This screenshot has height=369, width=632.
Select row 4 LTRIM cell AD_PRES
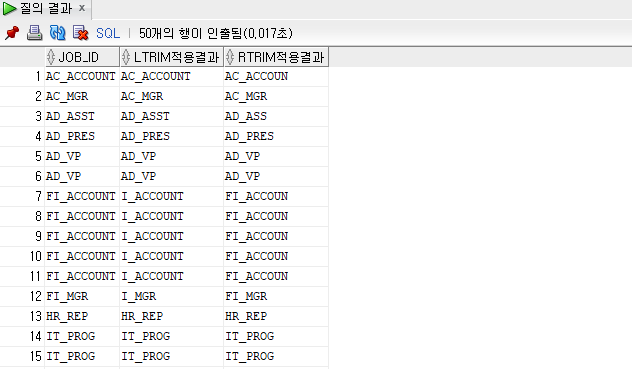[172, 136]
